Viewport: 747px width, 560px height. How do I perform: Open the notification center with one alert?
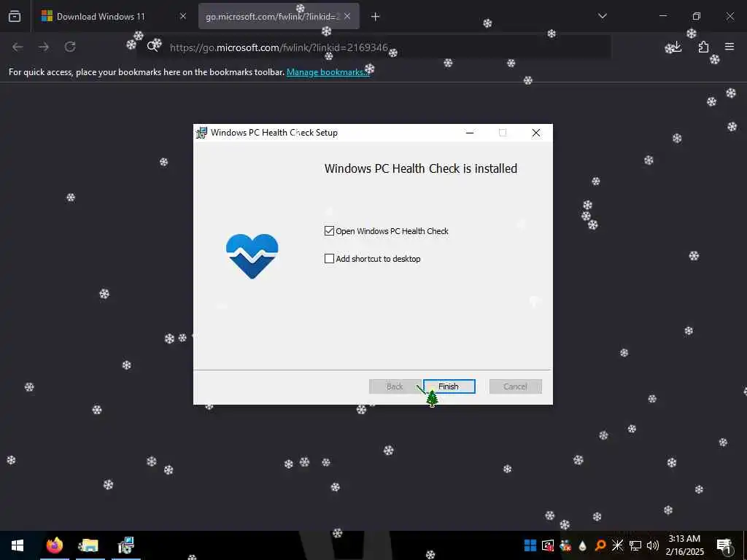point(724,545)
